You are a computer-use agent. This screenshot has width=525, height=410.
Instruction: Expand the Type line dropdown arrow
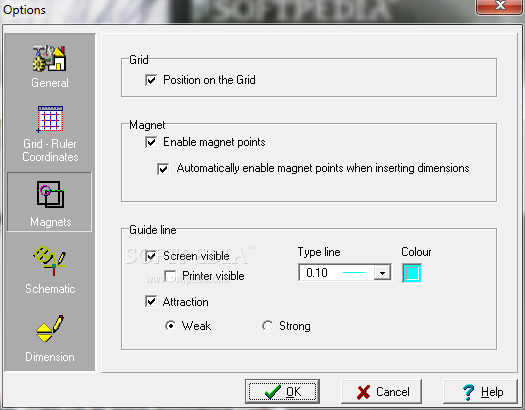click(x=382, y=273)
